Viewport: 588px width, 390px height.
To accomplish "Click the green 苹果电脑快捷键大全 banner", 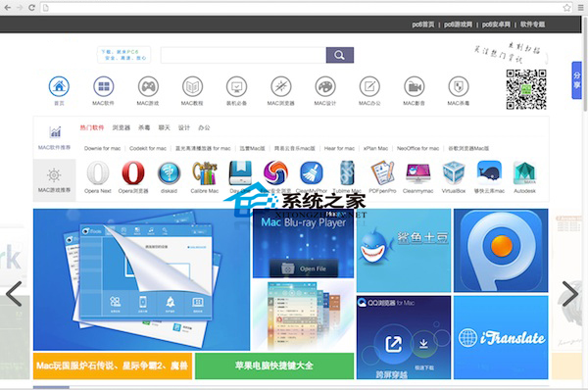I will [274, 366].
